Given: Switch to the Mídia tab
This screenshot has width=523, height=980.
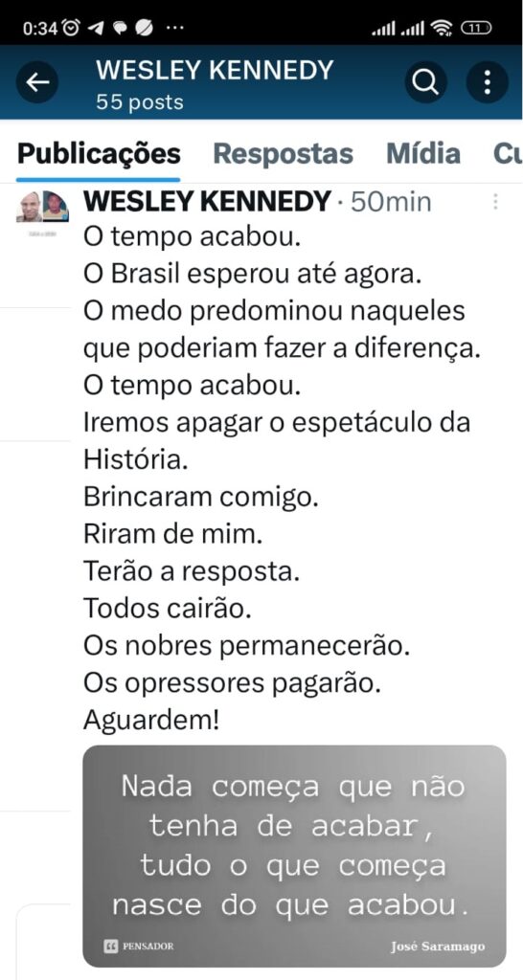Looking at the screenshot, I should (423, 154).
